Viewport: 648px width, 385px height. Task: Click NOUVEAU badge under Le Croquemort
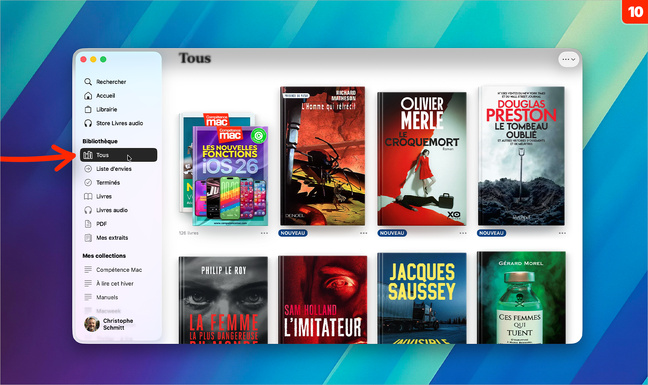tap(392, 233)
